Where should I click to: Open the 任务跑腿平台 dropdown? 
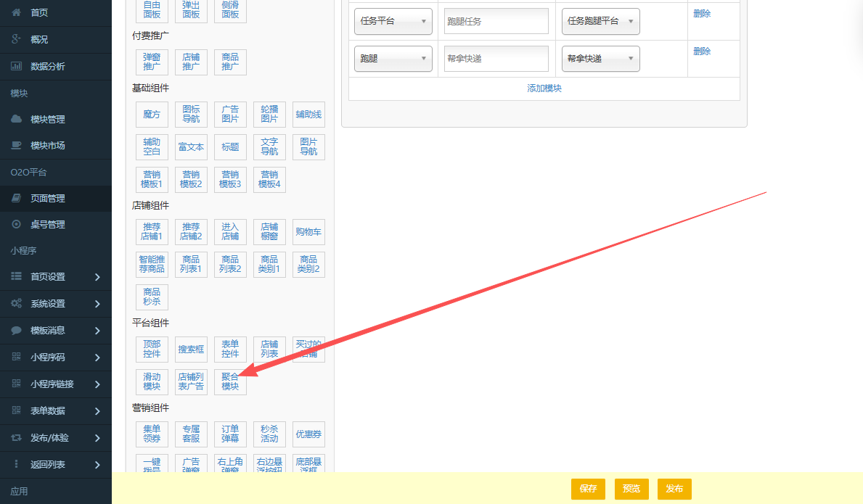tap(600, 21)
